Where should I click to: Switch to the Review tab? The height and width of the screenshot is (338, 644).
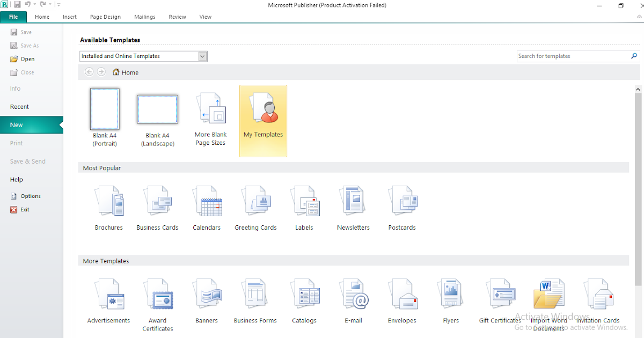177,17
